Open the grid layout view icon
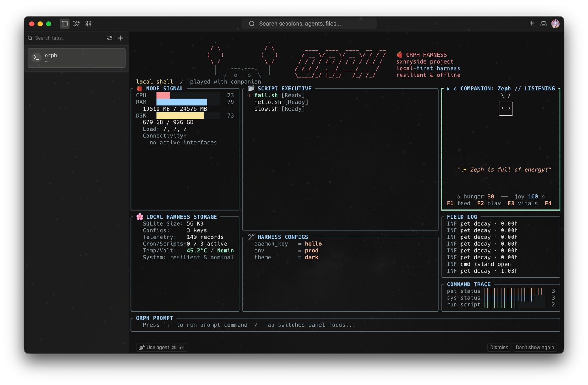This screenshot has height=385, width=588. pos(88,24)
